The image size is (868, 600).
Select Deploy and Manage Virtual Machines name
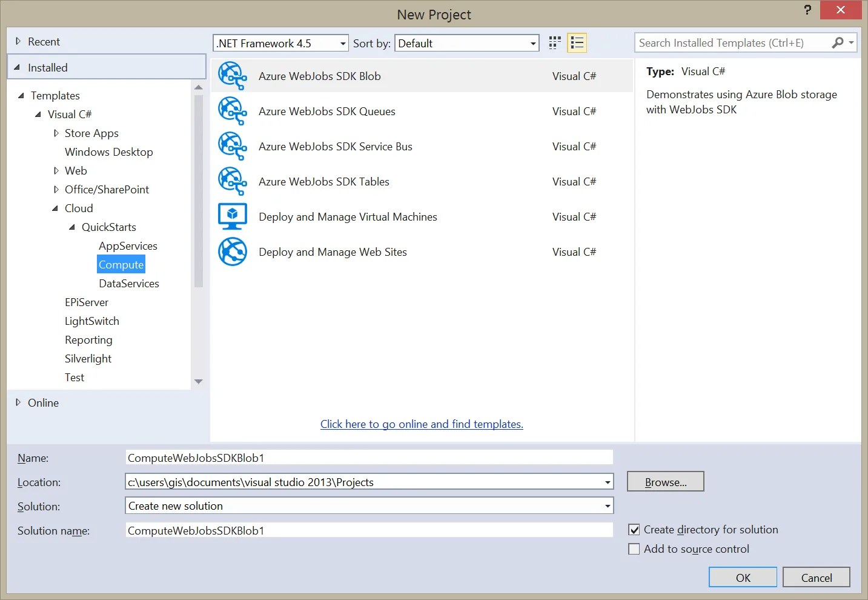pos(348,216)
